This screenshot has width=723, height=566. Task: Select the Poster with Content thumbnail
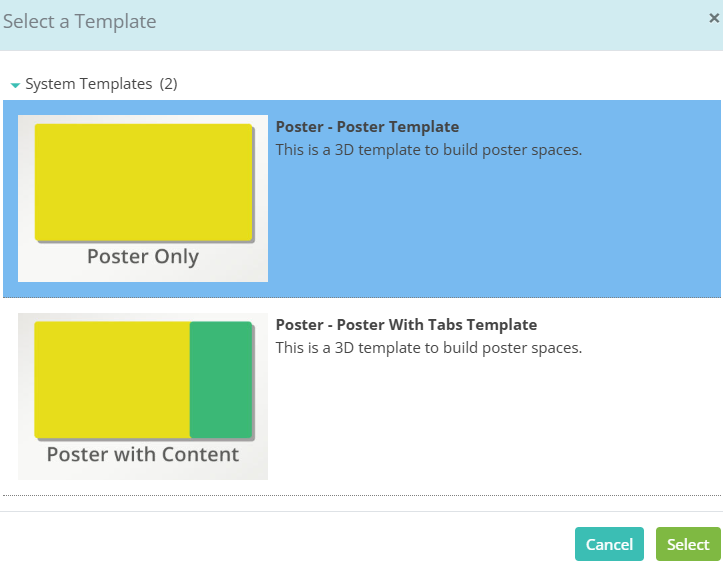click(143, 396)
